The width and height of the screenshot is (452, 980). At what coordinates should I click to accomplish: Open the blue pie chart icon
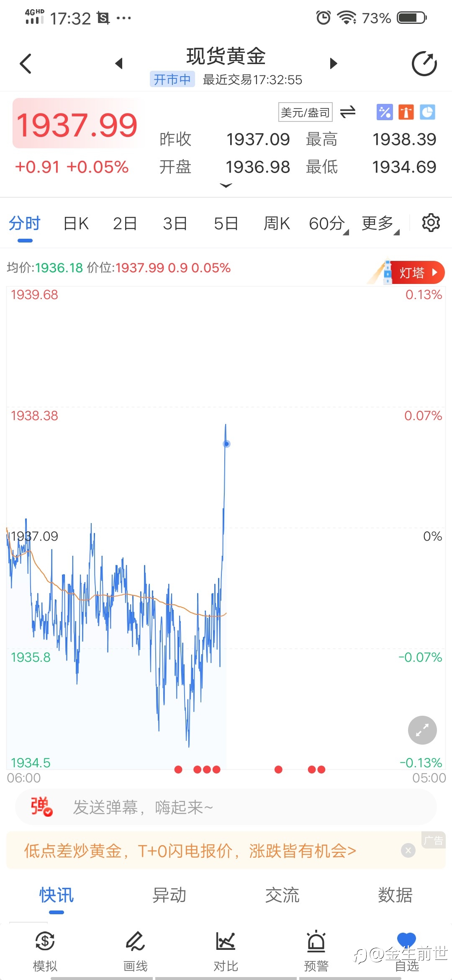coord(427,112)
